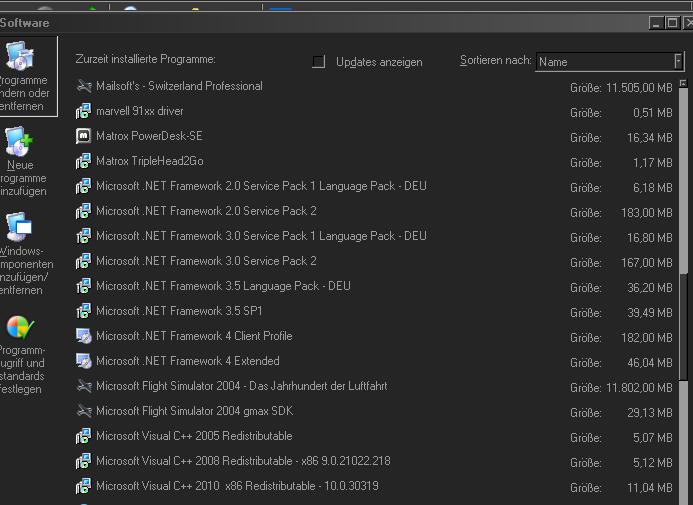Viewport: 693px width, 505px height.
Task: Click size value '11,04 MB'
Action: [x=650, y=488]
